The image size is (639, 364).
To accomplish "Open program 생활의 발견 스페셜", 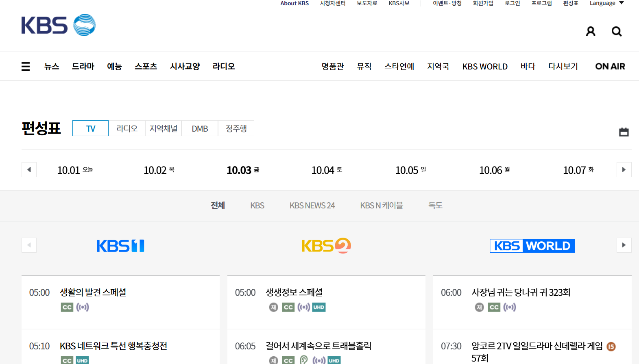I will [x=93, y=292].
